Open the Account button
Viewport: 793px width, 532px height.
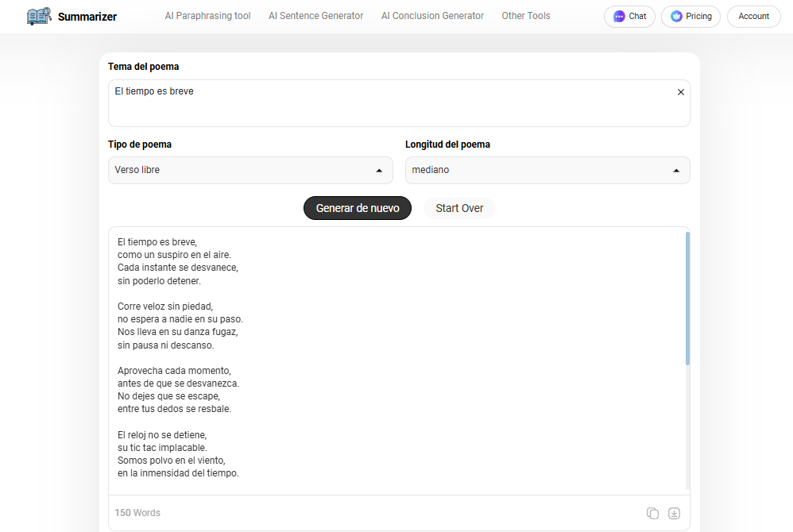pos(753,17)
